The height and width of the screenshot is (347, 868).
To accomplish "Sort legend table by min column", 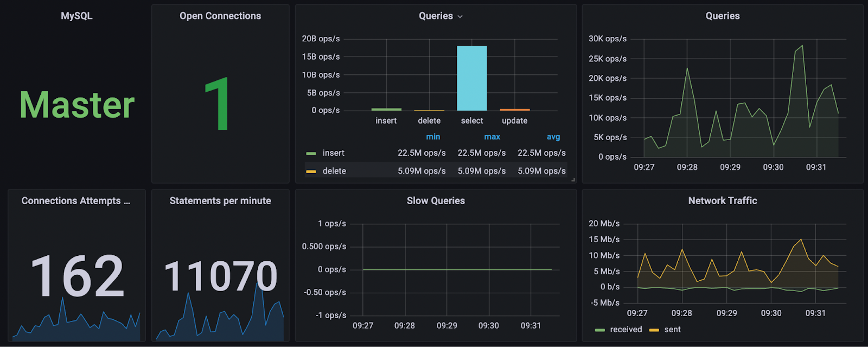I will pos(433,137).
